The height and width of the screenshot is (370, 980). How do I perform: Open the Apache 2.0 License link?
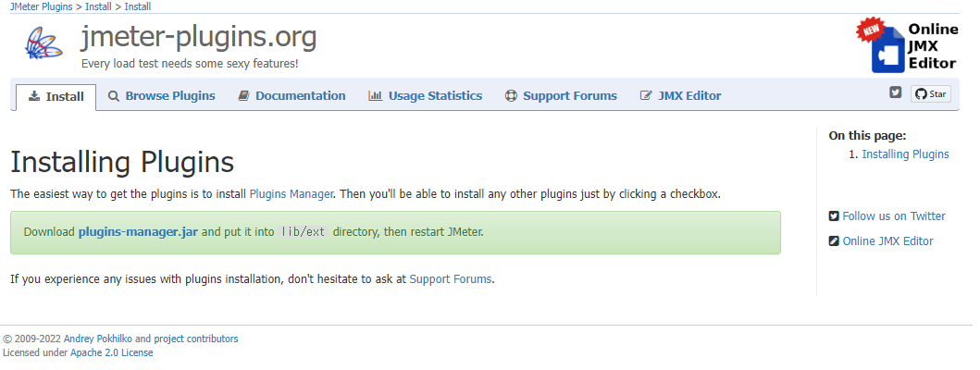click(111, 352)
